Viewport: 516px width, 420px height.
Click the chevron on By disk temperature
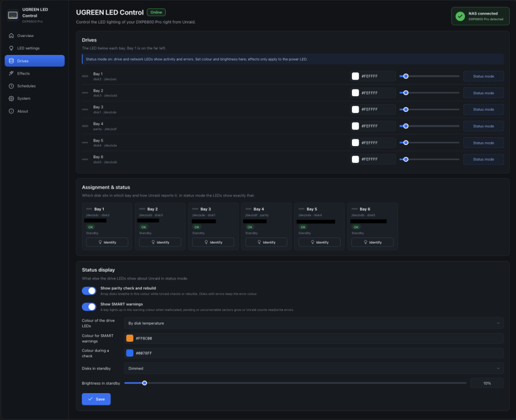tap(498, 323)
